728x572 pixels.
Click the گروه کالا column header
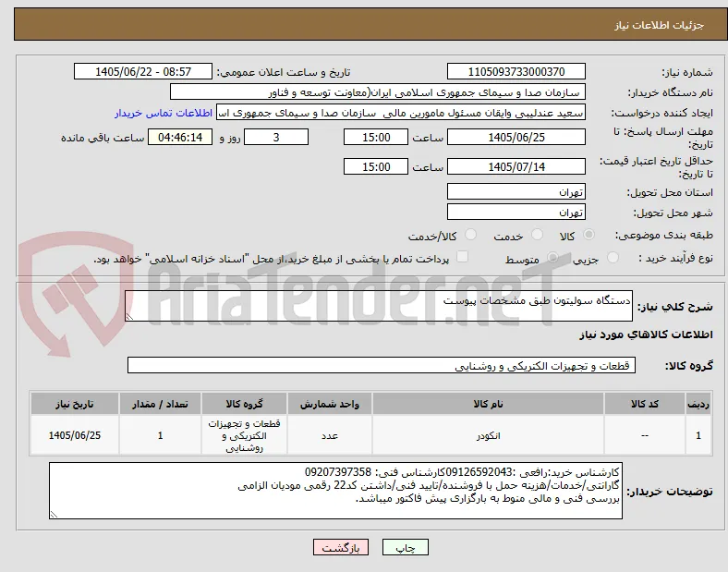244,404
